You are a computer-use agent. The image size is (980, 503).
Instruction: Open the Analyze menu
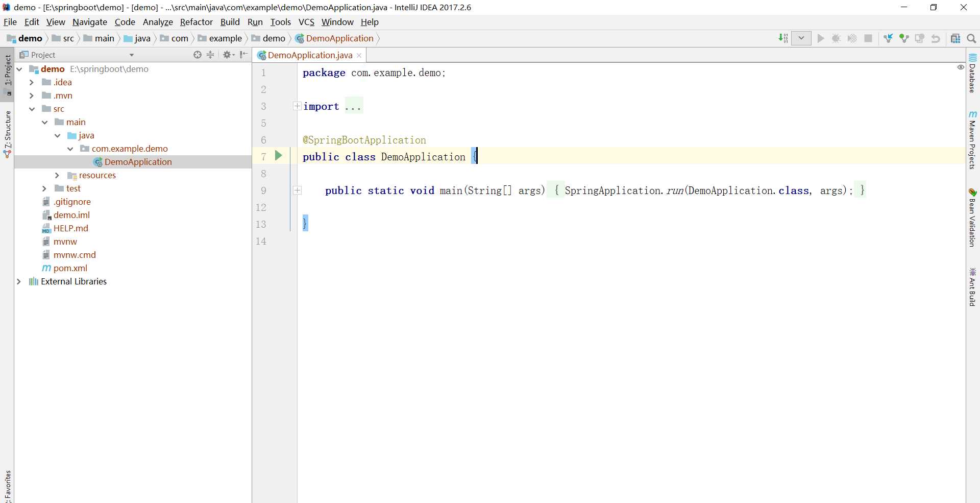coord(158,22)
